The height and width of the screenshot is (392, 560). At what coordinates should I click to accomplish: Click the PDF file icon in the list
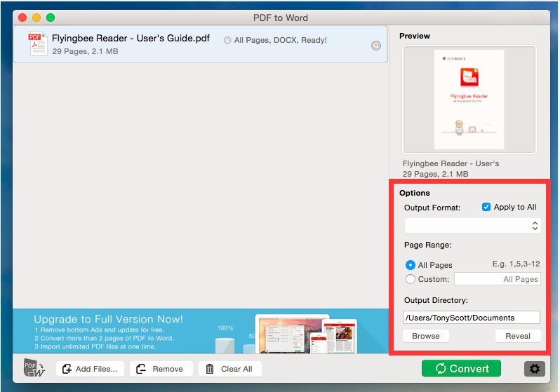pyautogui.click(x=38, y=43)
